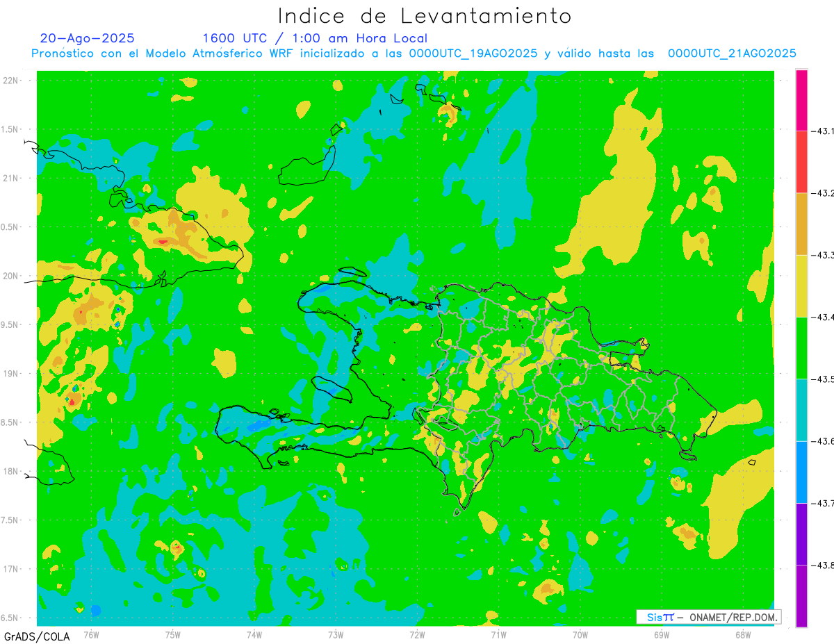Click the '22N' latitude label
The image size is (834, 644).
point(10,80)
